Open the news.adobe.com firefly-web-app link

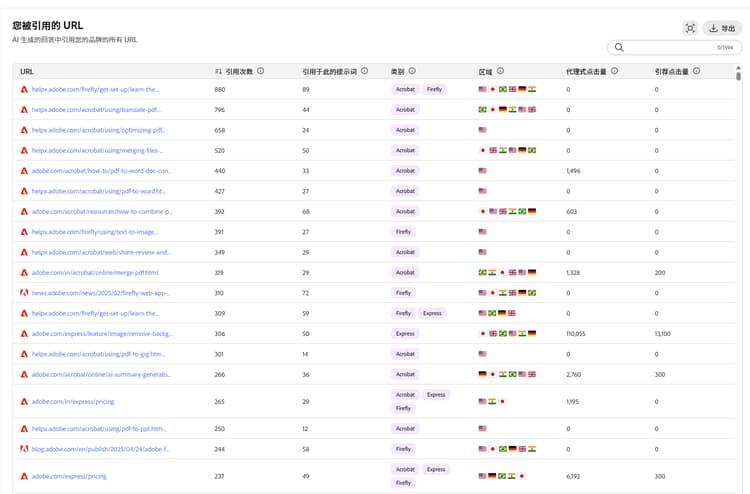coord(101,293)
